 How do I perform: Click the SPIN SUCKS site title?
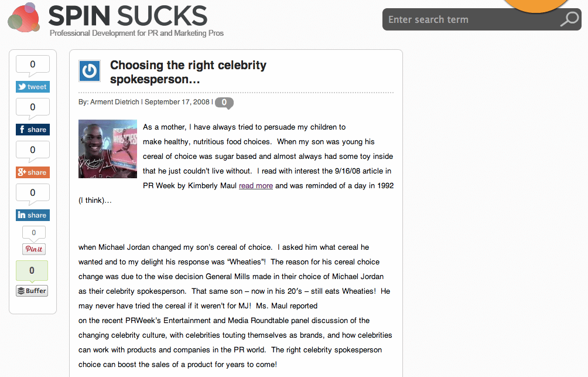(128, 15)
